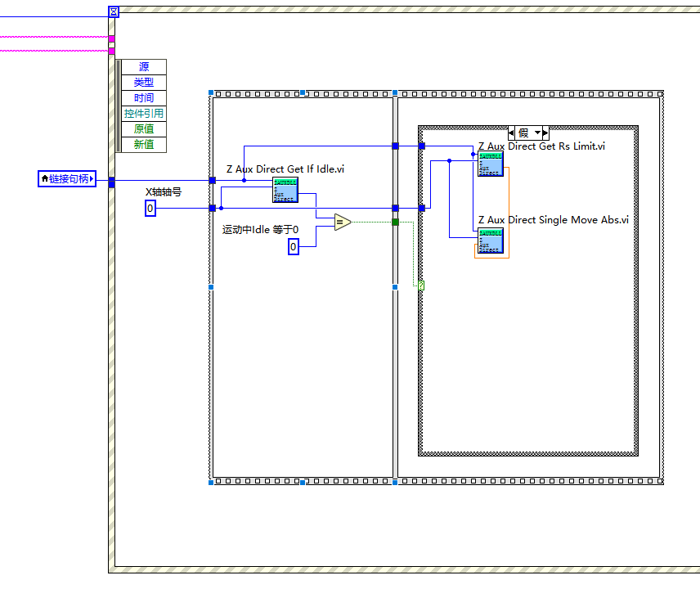Select the 假 case label in the selector

pos(524,133)
